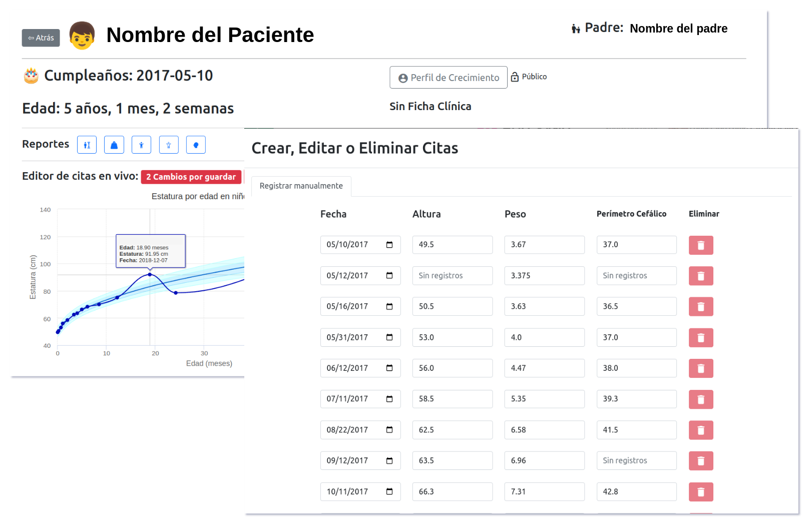812x527 pixels.
Task: Open the weight-for-age child report icon
Action: pyautogui.click(x=169, y=145)
